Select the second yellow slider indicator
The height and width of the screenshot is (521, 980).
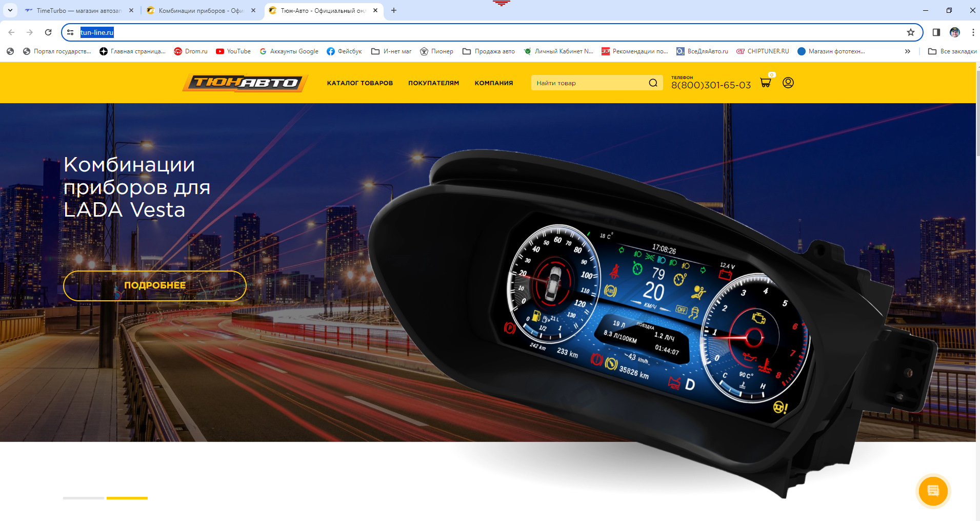click(127, 498)
